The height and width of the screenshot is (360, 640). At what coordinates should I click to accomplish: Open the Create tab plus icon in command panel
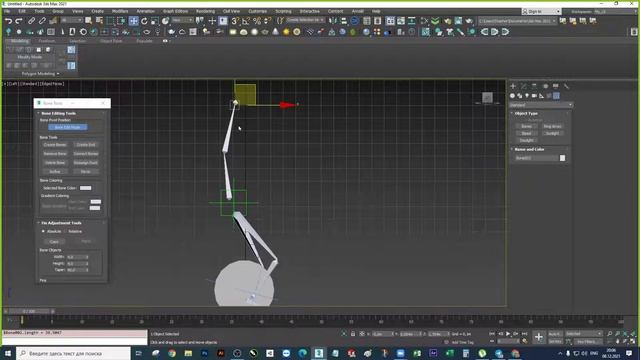coord(513,86)
